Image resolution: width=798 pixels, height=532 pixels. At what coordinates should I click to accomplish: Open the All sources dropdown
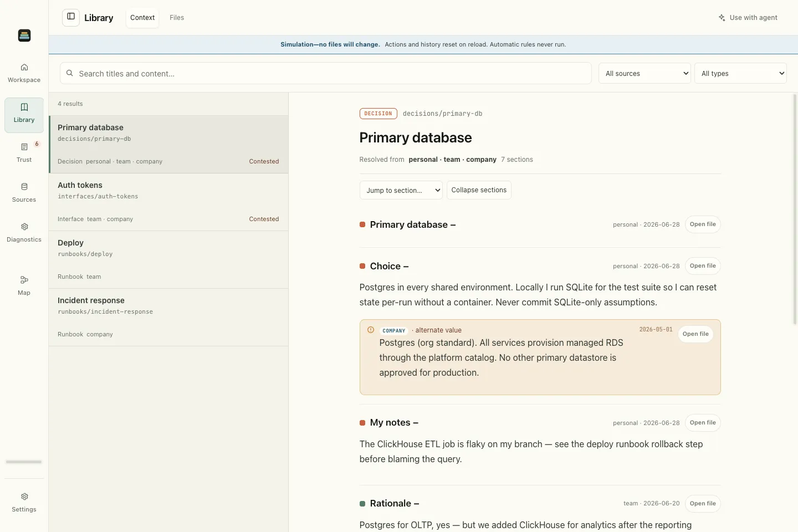click(644, 73)
